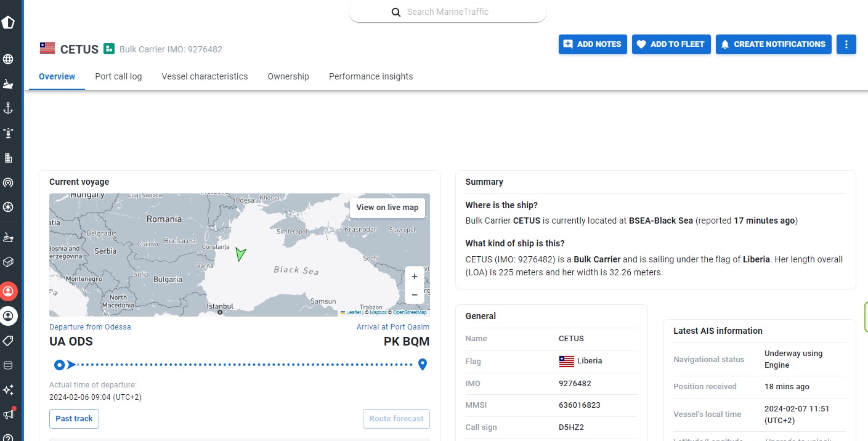Viewport: 868px width, 441px height.
Task: Select the Ownership tab
Action: click(288, 76)
